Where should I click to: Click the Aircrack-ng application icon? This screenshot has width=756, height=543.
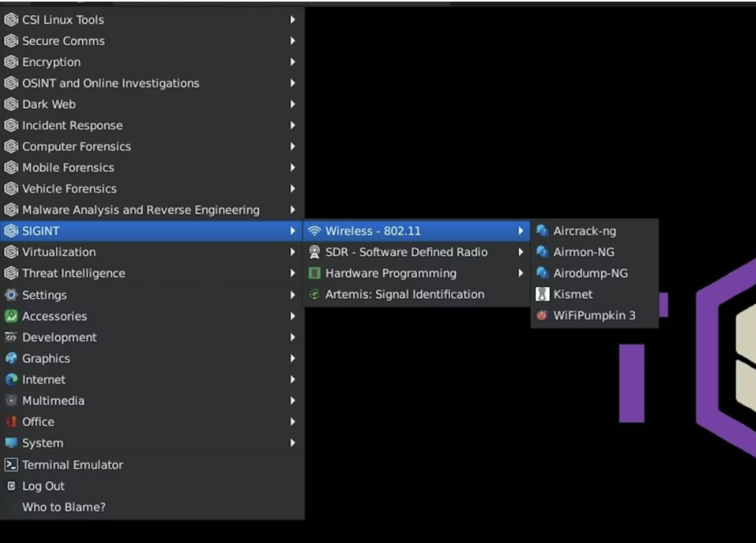pos(543,231)
